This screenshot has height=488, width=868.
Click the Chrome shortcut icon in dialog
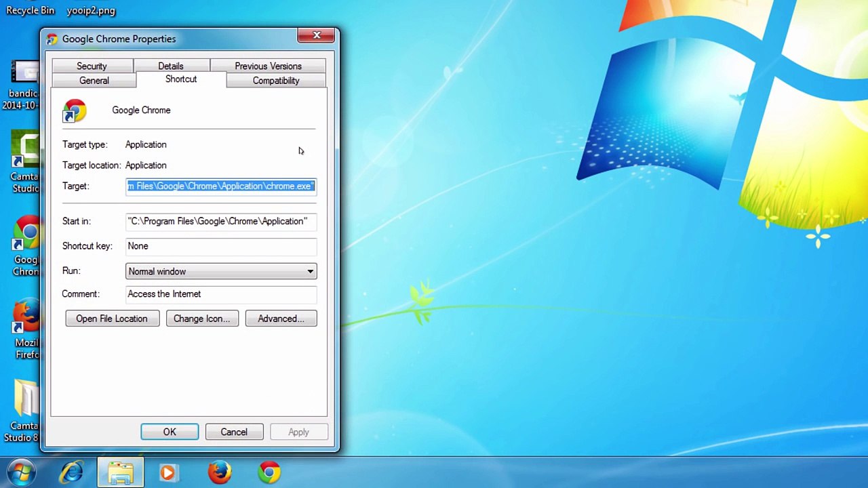pyautogui.click(x=75, y=111)
